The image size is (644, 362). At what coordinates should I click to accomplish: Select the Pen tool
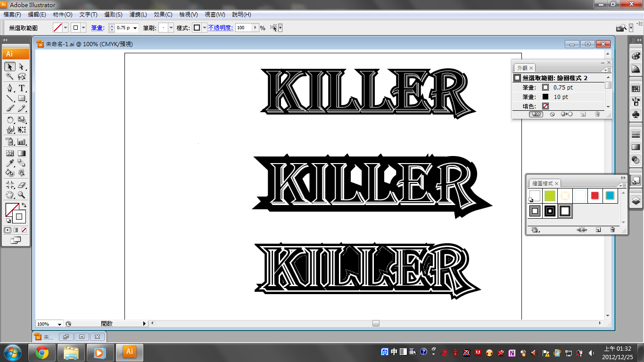click(x=10, y=88)
